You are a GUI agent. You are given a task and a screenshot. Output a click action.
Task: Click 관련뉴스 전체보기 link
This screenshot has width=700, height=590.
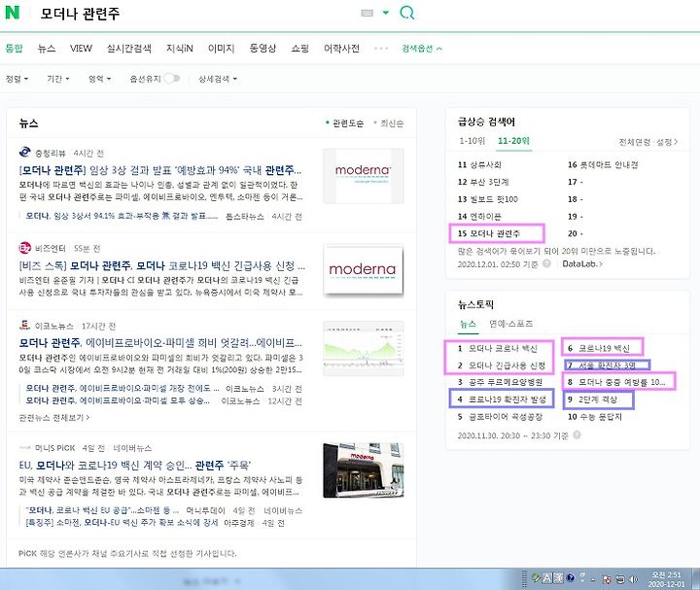(54, 417)
